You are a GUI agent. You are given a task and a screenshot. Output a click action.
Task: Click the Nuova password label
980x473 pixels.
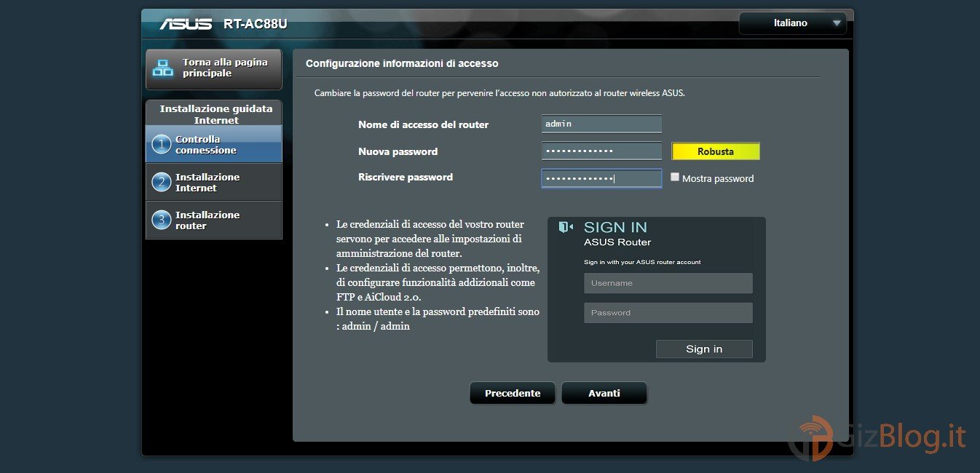pos(398,151)
